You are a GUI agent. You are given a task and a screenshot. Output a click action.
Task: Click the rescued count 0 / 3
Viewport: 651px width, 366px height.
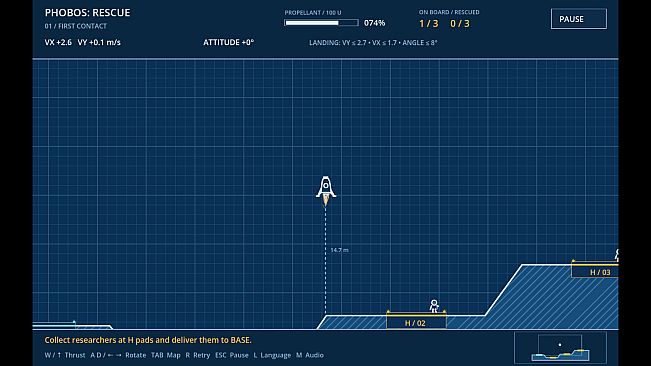(x=460, y=24)
